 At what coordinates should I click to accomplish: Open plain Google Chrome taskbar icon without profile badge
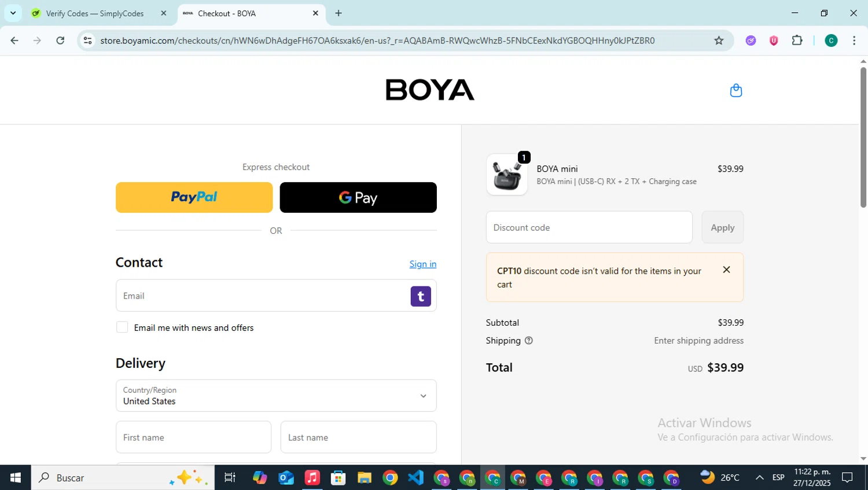click(x=390, y=477)
